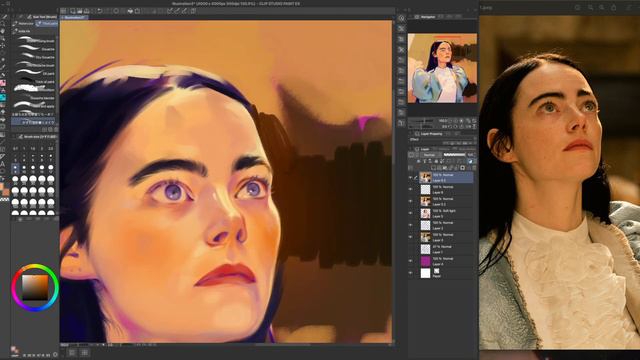Toggle the checked blue checkbox in Layer panel
This screenshot has height=360, width=640.
469,162
